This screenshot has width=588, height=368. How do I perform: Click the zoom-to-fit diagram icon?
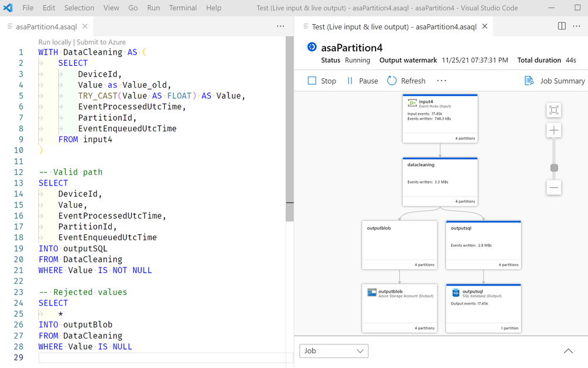[x=554, y=110]
